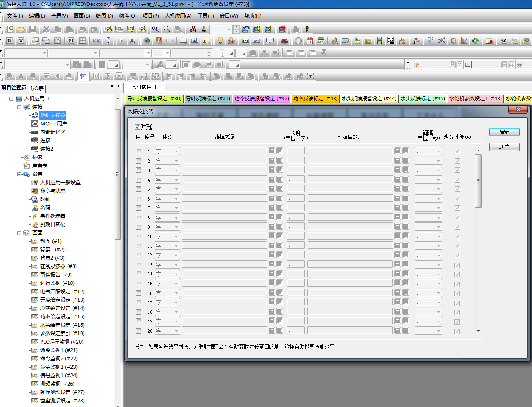Collapse the 设置 tree node
Image resolution: width=532 pixels, height=407 pixels.
click(x=19, y=174)
